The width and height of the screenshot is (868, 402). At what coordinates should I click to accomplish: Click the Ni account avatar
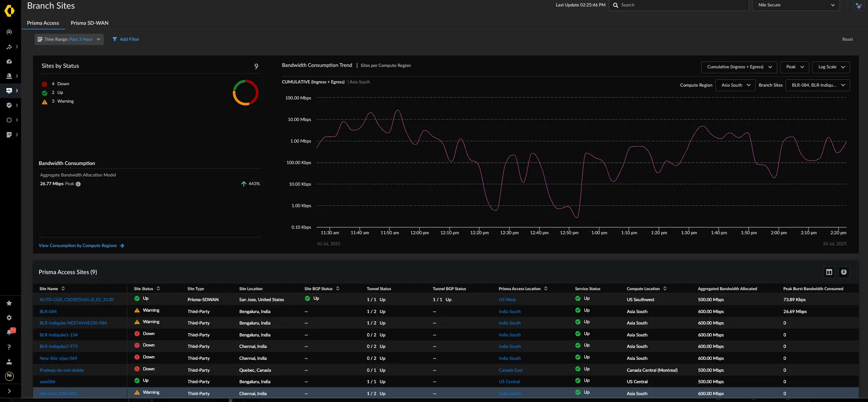pos(9,376)
